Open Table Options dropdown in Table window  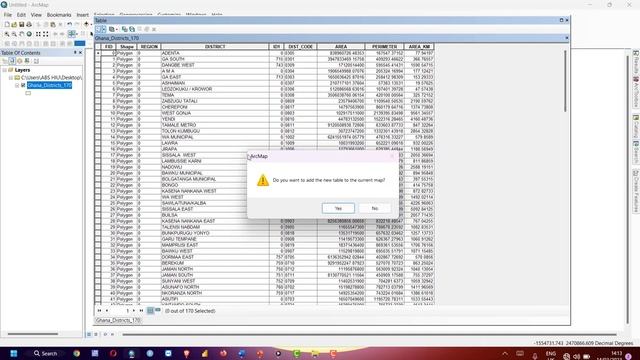tap(100, 29)
